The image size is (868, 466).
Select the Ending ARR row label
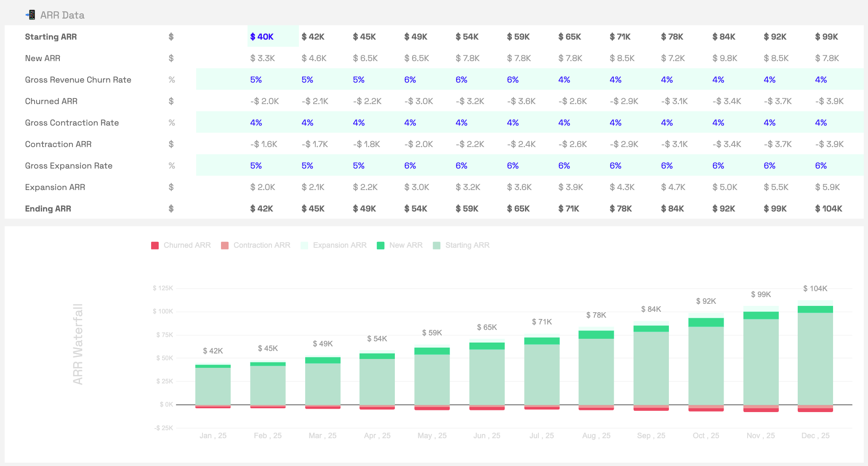[x=48, y=209]
